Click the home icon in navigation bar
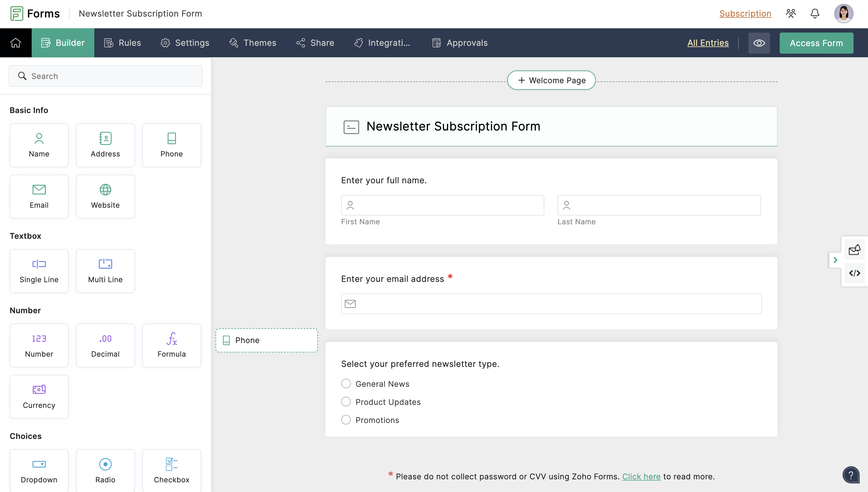This screenshot has width=868, height=492. point(16,43)
